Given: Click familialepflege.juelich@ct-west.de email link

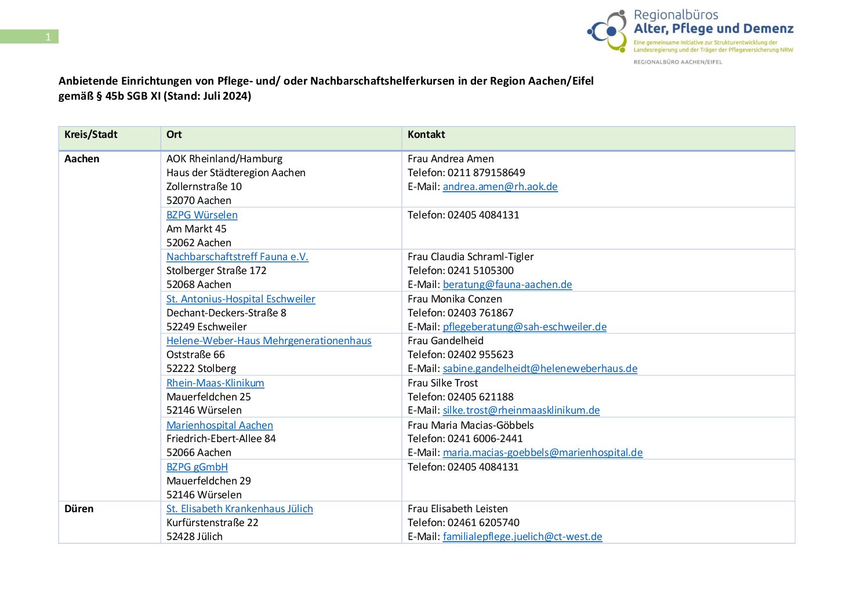Looking at the screenshot, I should click(522, 537).
